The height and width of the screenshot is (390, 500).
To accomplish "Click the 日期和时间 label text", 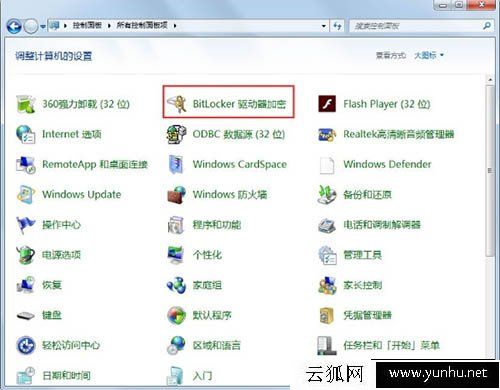I will (x=66, y=376).
